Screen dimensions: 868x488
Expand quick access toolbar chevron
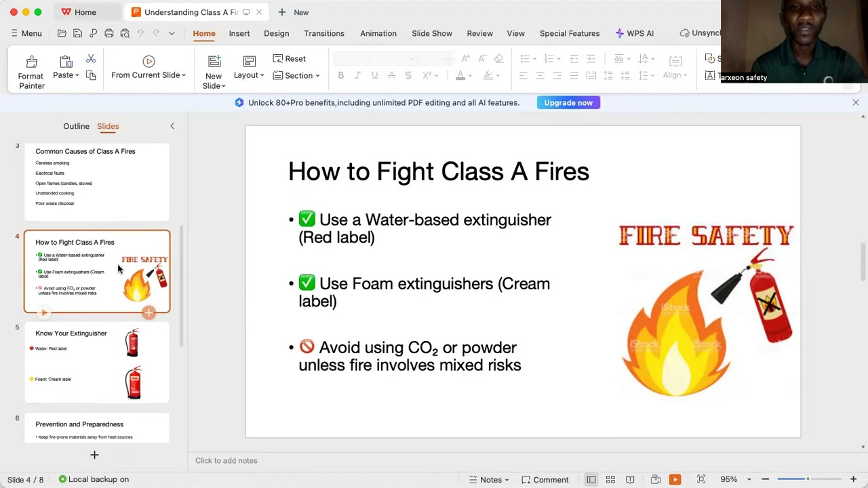click(172, 33)
